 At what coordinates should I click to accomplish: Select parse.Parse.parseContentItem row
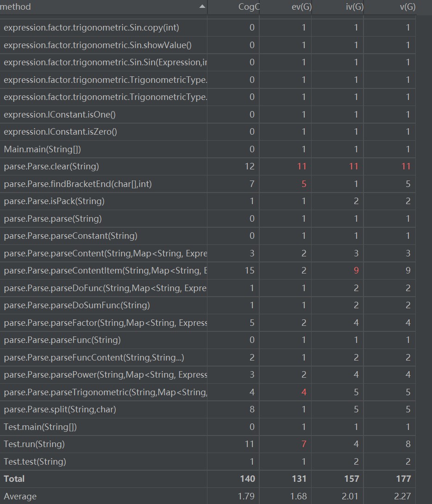point(208,271)
